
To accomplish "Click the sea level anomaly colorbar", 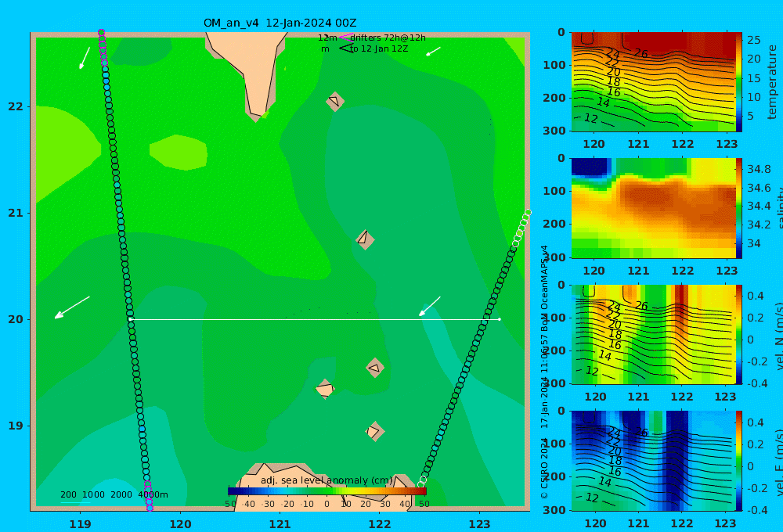I will click(327, 491).
